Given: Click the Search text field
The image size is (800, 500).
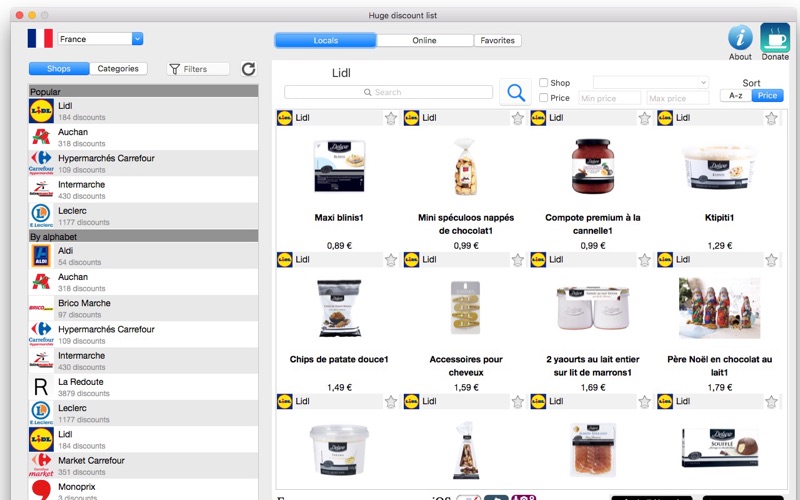Looking at the screenshot, I should click(x=388, y=92).
